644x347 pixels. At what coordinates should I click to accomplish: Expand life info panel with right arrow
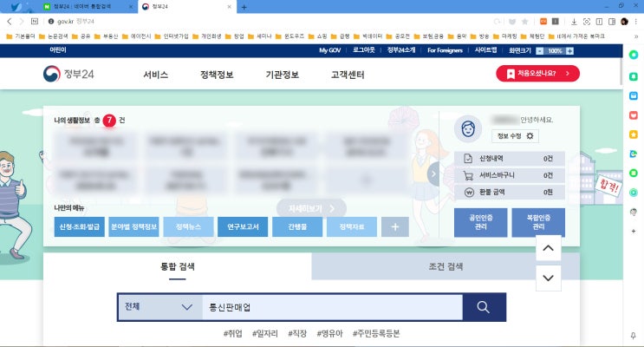tap(433, 173)
